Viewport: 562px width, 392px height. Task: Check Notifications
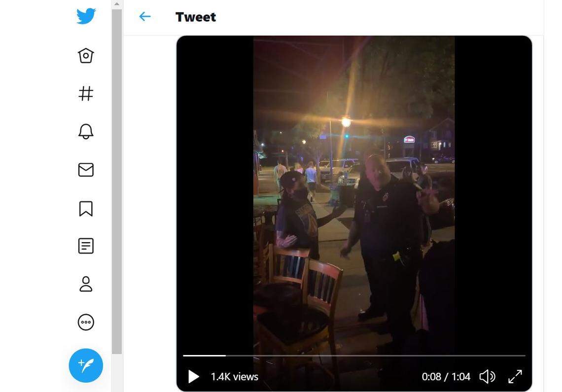click(86, 131)
